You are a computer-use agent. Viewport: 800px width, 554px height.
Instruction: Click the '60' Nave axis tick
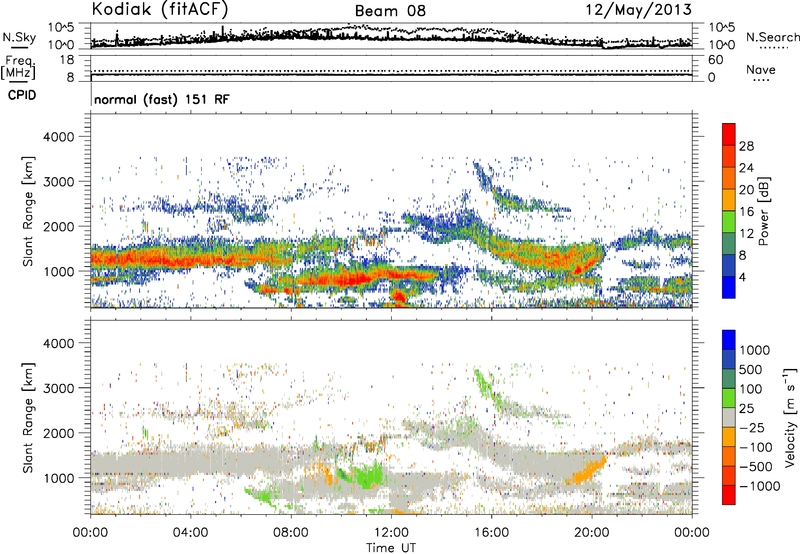[x=715, y=60]
